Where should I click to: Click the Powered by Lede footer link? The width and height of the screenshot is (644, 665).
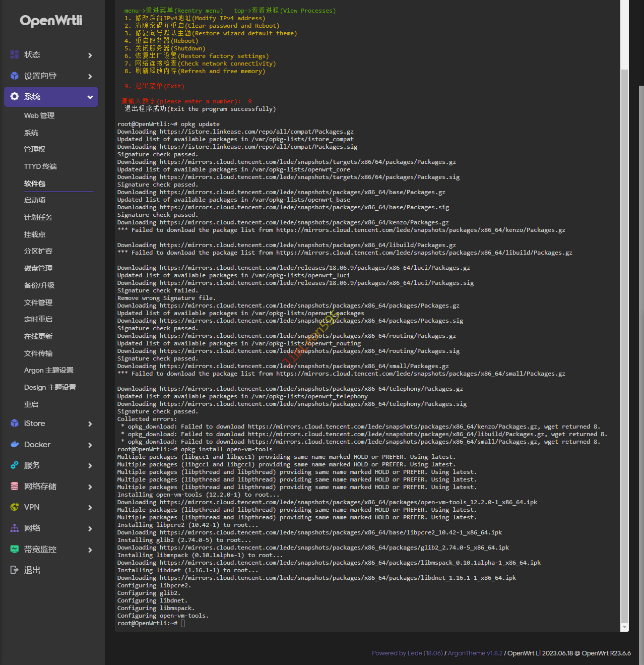pos(407,653)
